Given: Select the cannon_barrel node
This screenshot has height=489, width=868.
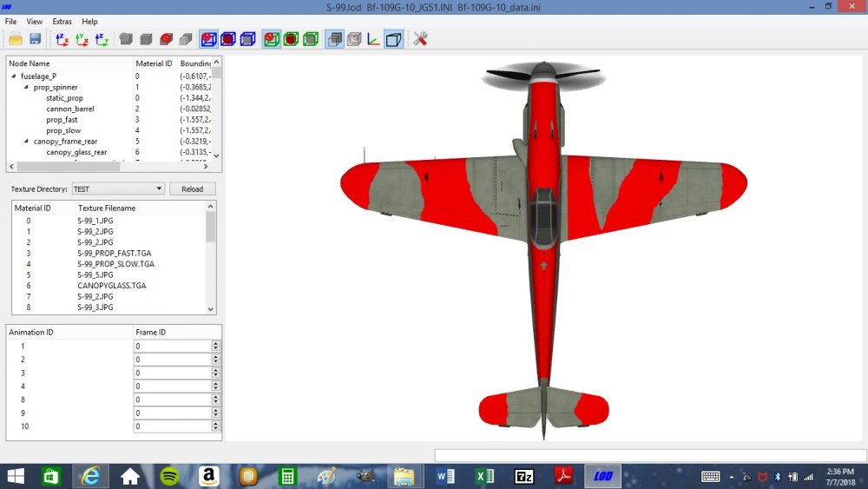Looking at the screenshot, I should pyautogui.click(x=70, y=109).
